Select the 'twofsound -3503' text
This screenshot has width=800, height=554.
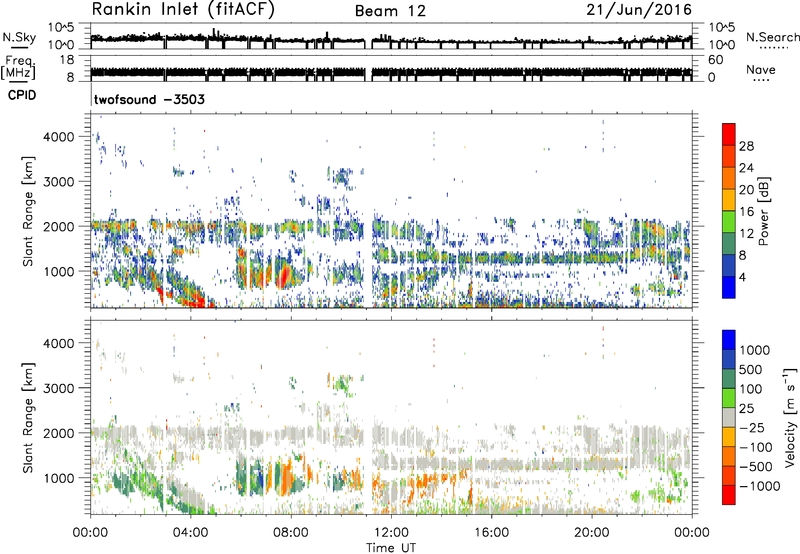tap(149, 99)
